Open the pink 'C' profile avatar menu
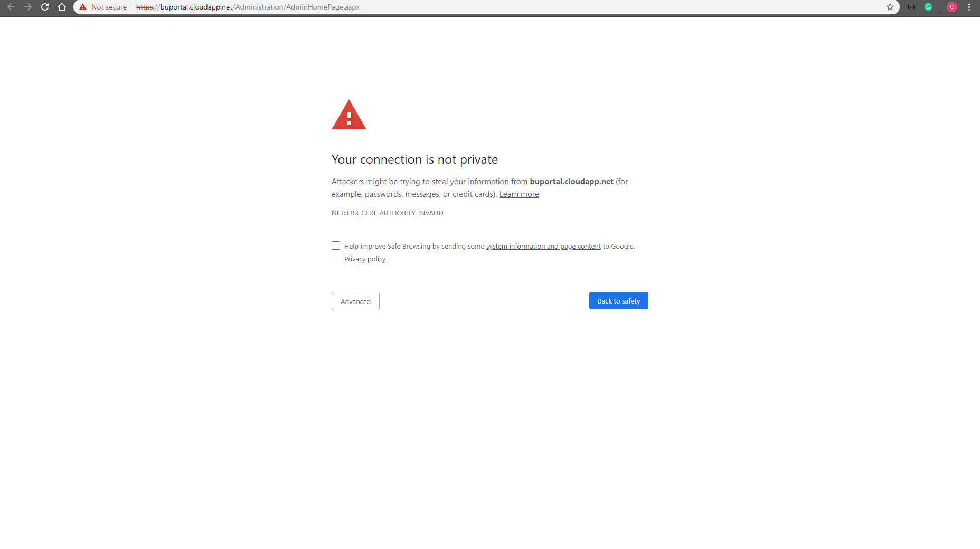The width and height of the screenshot is (980, 549). pyautogui.click(x=953, y=7)
